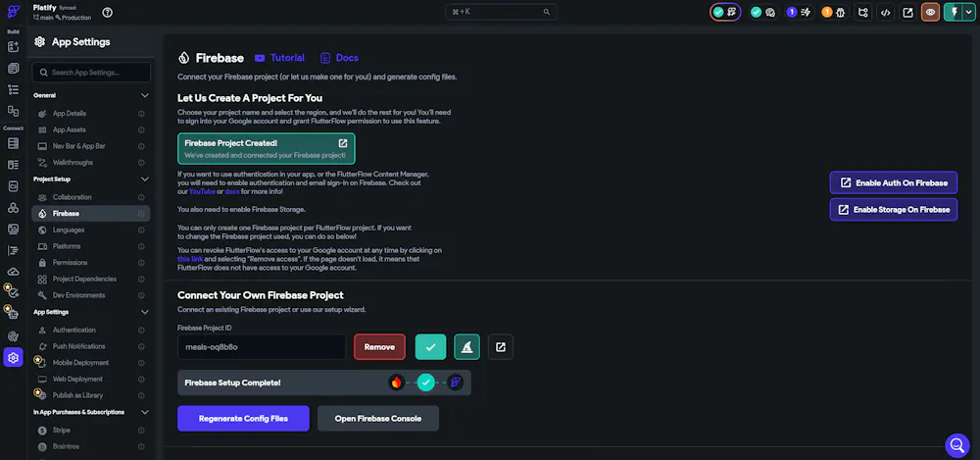Screen dimensions: 980x460
Task: Click the Firebase Project ID field
Action: point(262,347)
